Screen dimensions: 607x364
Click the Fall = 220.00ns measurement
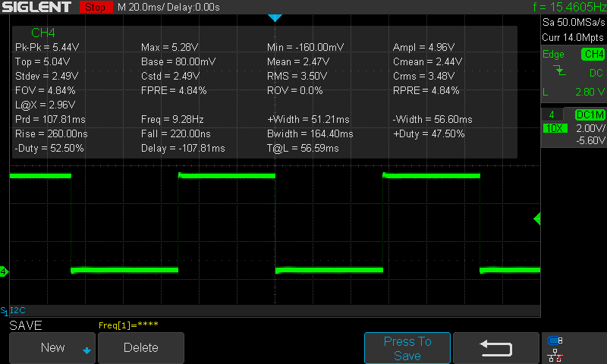pyautogui.click(x=176, y=133)
